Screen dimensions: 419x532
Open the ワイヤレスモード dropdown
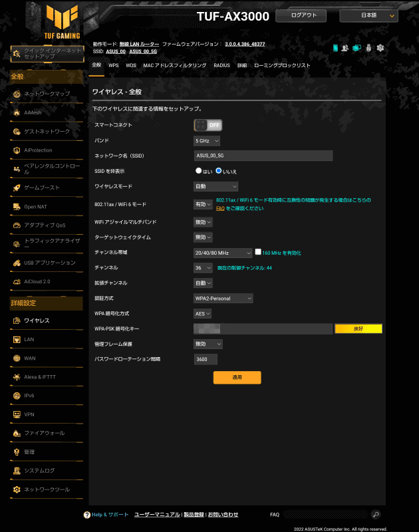coord(215,186)
